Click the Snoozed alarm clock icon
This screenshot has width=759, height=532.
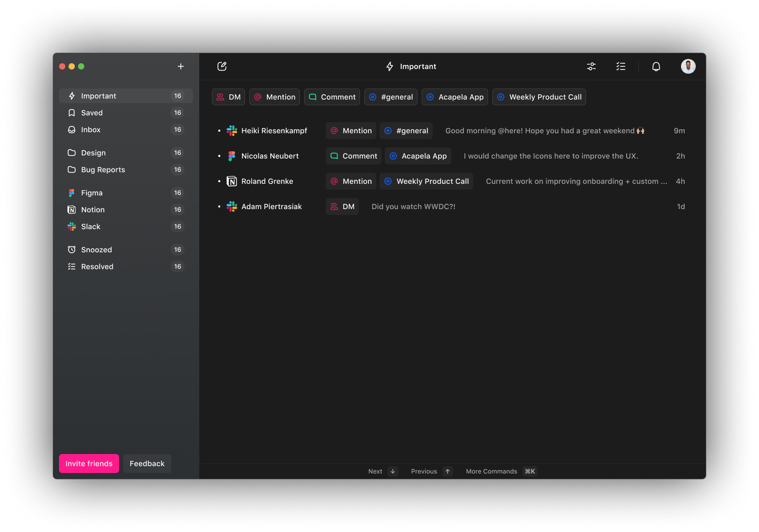[x=72, y=250]
